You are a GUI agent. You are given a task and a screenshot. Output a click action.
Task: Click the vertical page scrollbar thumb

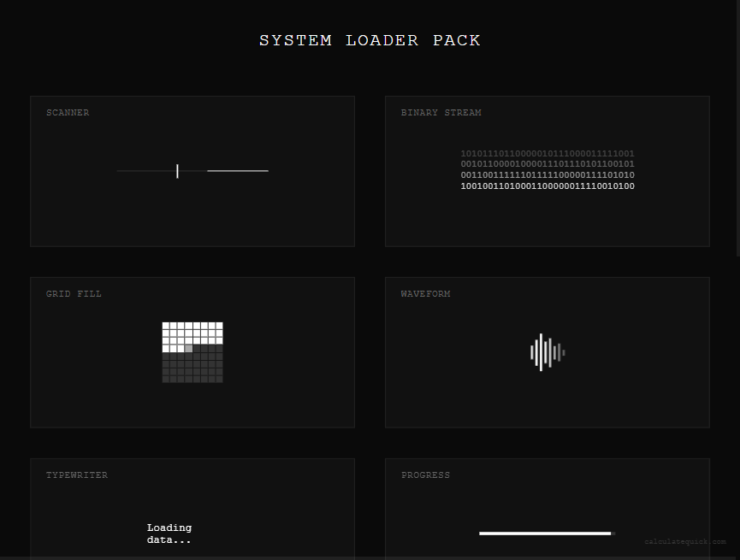(738, 128)
